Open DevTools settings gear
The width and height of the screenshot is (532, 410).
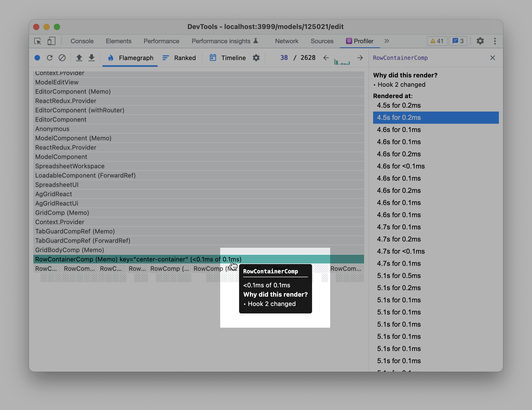click(480, 41)
